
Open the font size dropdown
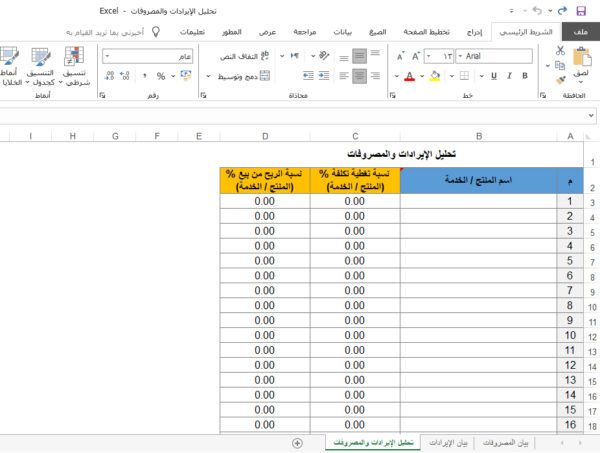(x=429, y=56)
